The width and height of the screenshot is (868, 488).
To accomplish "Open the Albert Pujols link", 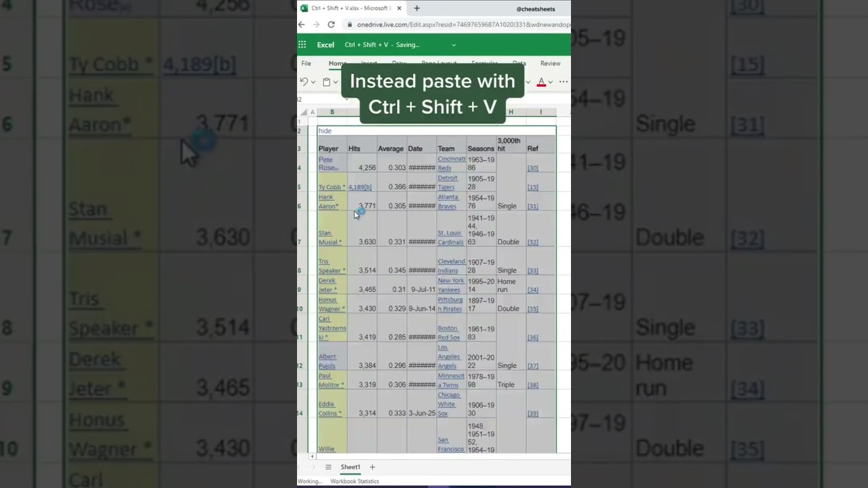I will point(328,361).
